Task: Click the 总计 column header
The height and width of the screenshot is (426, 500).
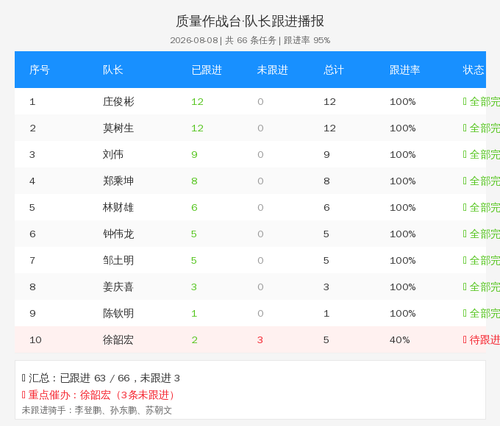Action: tap(333, 70)
